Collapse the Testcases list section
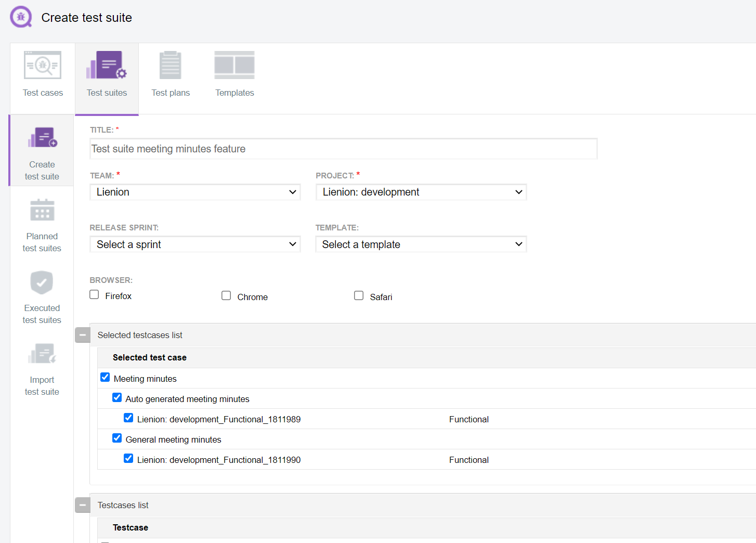Image resolution: width=756 pixels, height=543 pixels. coord(83,505)
